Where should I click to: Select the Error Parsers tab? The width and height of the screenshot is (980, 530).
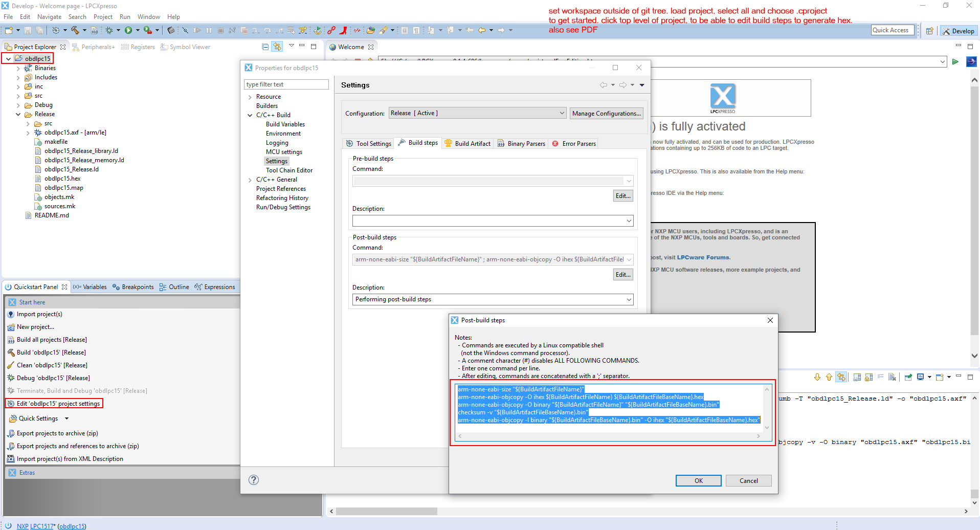tap(574, 144)
